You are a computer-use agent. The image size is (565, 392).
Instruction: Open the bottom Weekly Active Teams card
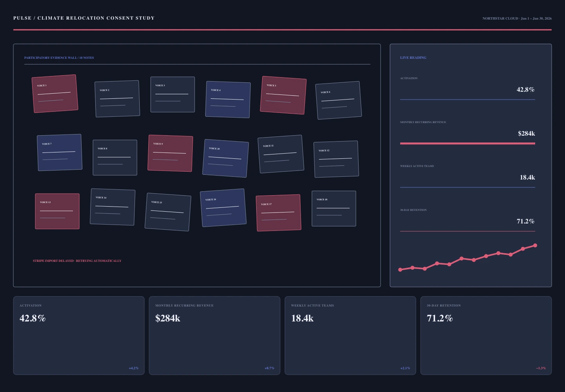[x=350, y=336]
